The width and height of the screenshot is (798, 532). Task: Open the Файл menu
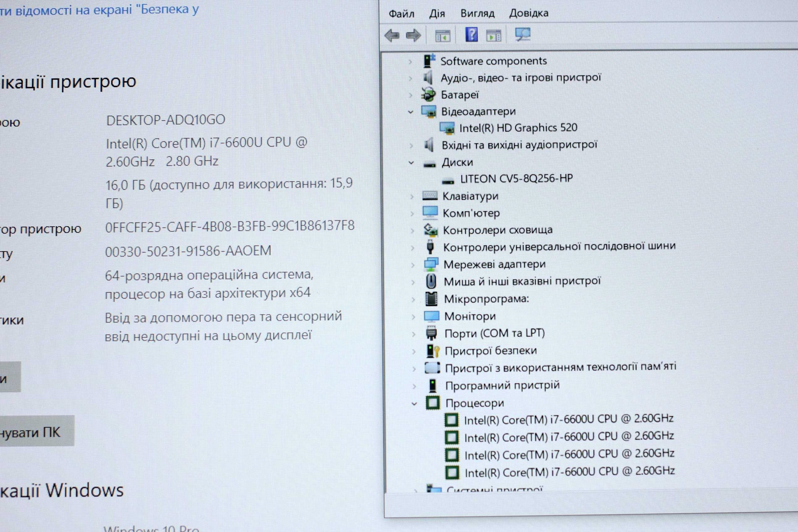[402, 14]
